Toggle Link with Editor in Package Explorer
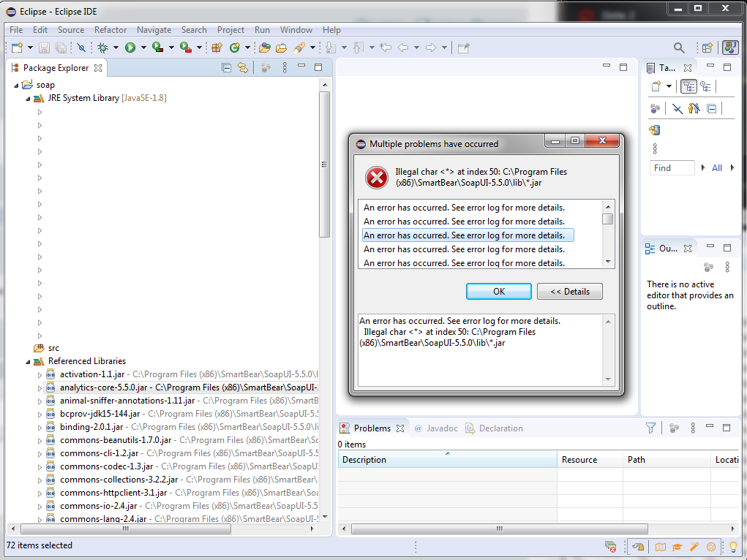This screenshot has width=747, height=560. click(243, 67)
